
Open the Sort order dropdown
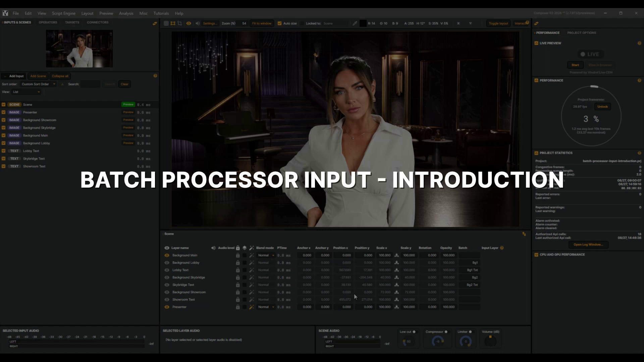[38, 84]
